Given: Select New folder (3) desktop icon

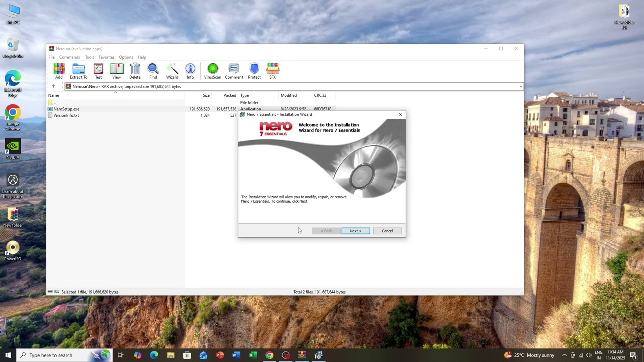Looking at the screenshot, I should click(624, 17).
